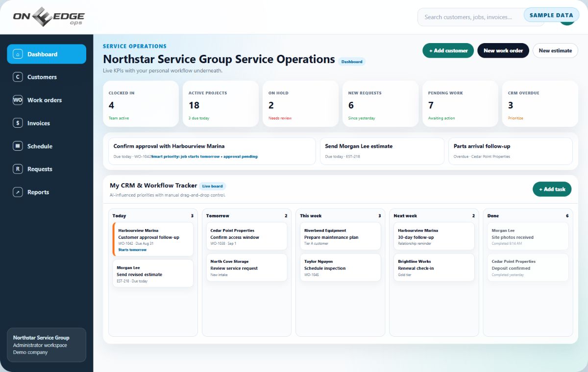Click the Live board badge
This screenshot has height=372, width=588.
[x=212, y=186]
